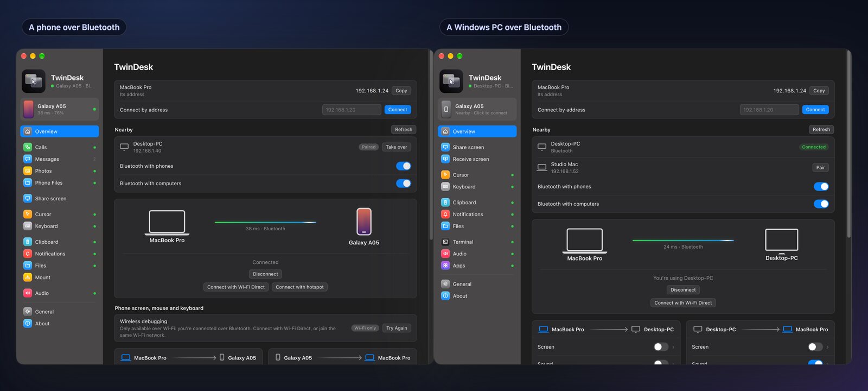868x391 pixels.
Task: Open Keyboard in the Windows PC window sidebar
Action: pyautogui.click(x=477, y=187)
